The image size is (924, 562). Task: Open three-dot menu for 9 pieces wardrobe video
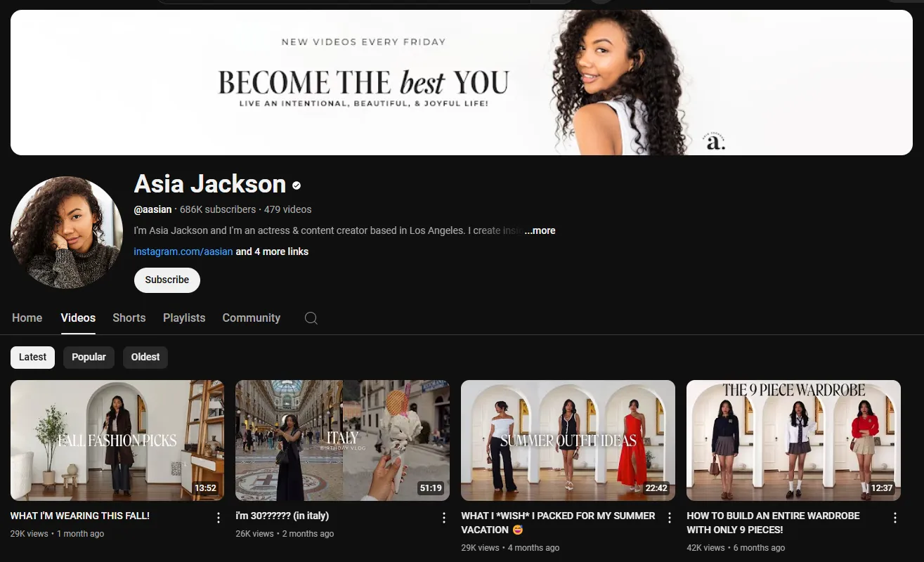coord(895,518)
